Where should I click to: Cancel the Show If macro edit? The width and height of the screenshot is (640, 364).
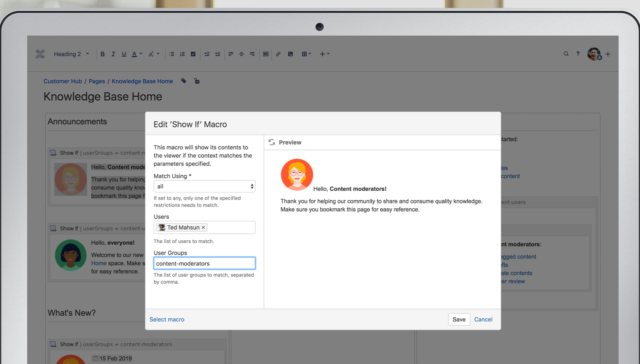[x=483, y=320]
